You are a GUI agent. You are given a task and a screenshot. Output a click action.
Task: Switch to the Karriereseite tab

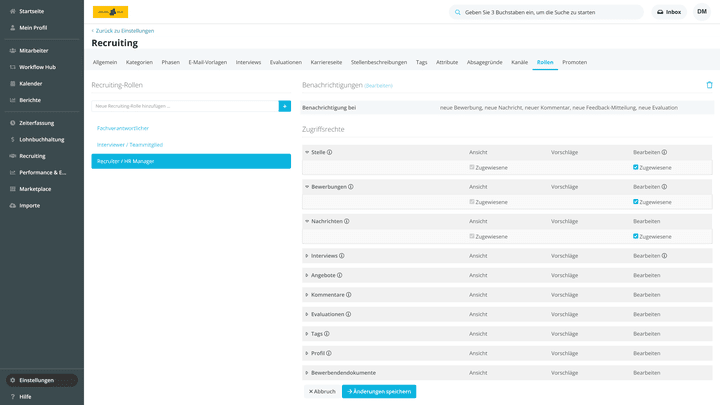click(326, 62)
